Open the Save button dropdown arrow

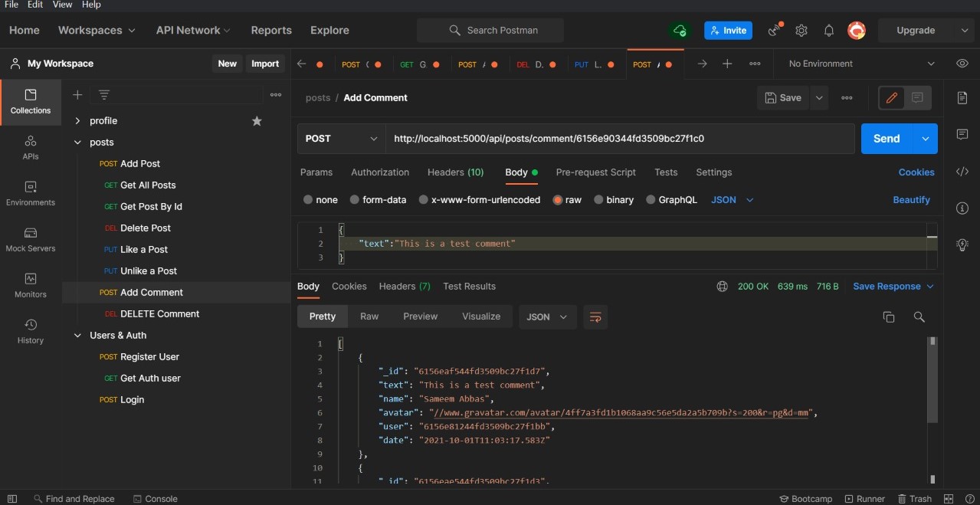click(820, 97)
